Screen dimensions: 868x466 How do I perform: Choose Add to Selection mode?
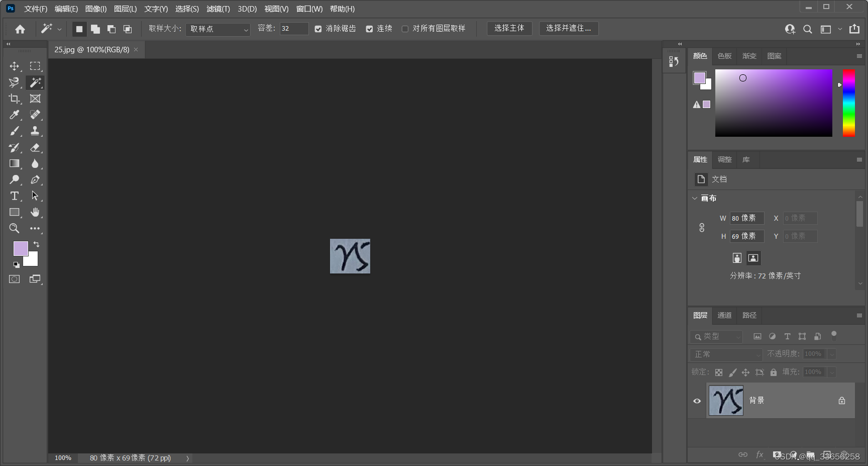(95, 29)
